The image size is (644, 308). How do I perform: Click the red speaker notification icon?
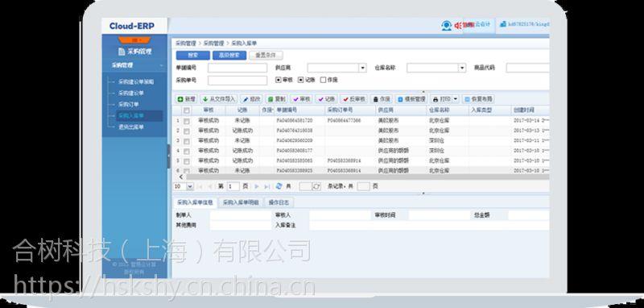(x=458, y=26)
